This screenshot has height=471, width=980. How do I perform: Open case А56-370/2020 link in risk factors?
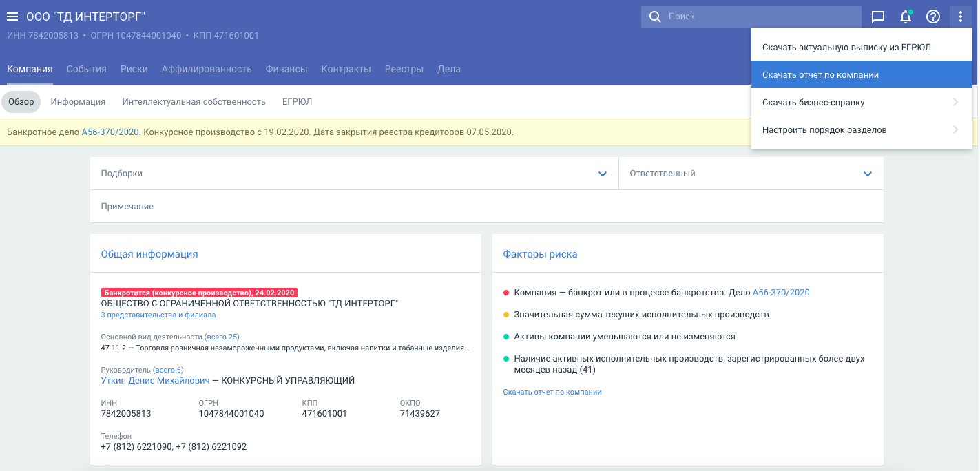point(781,293)
